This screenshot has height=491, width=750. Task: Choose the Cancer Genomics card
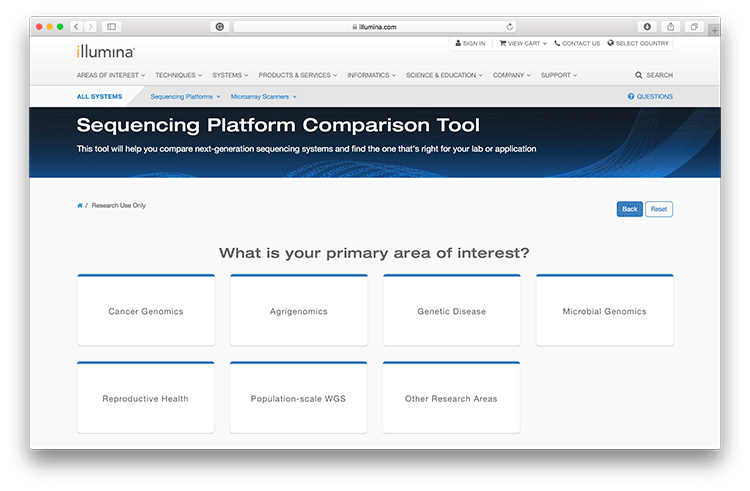(146, 310)
